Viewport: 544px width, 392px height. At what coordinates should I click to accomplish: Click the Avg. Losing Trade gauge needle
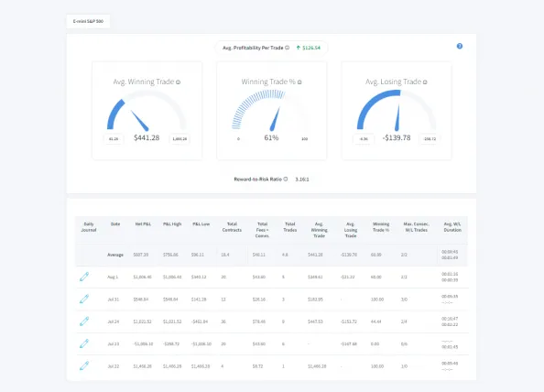[x=397, y=117]
